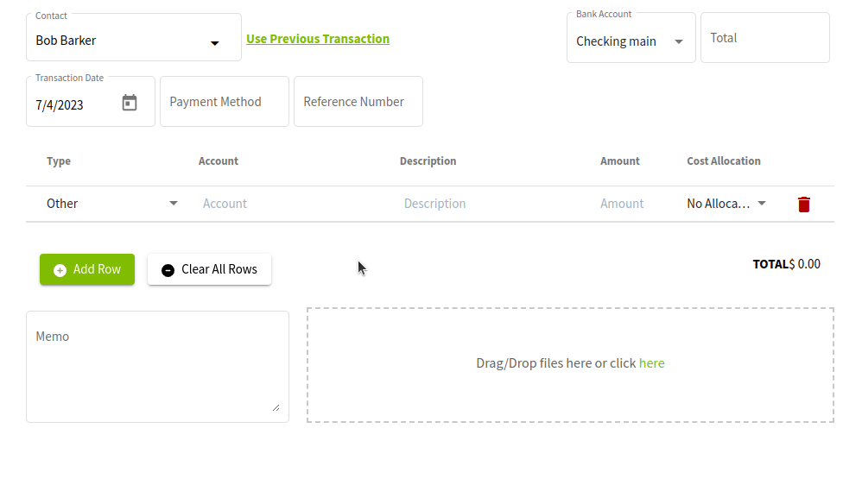
Task: Focus the Payment Method field
Action: coord(224,102)
